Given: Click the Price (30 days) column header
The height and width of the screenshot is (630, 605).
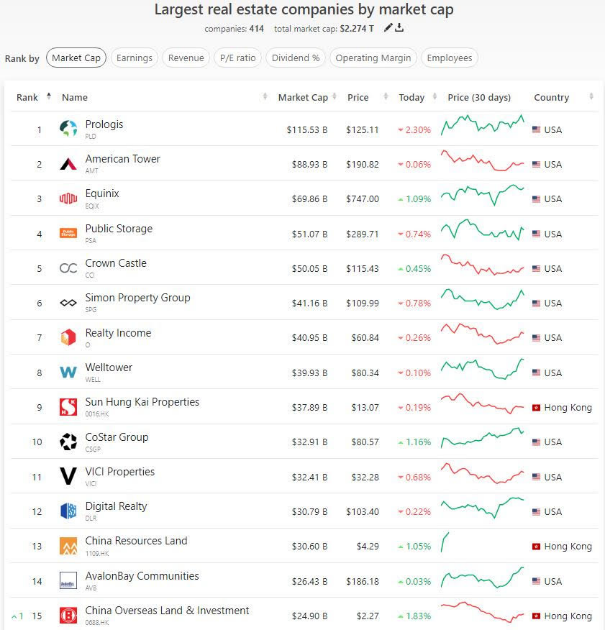Looking at the screenshot, I should (479, 97).
